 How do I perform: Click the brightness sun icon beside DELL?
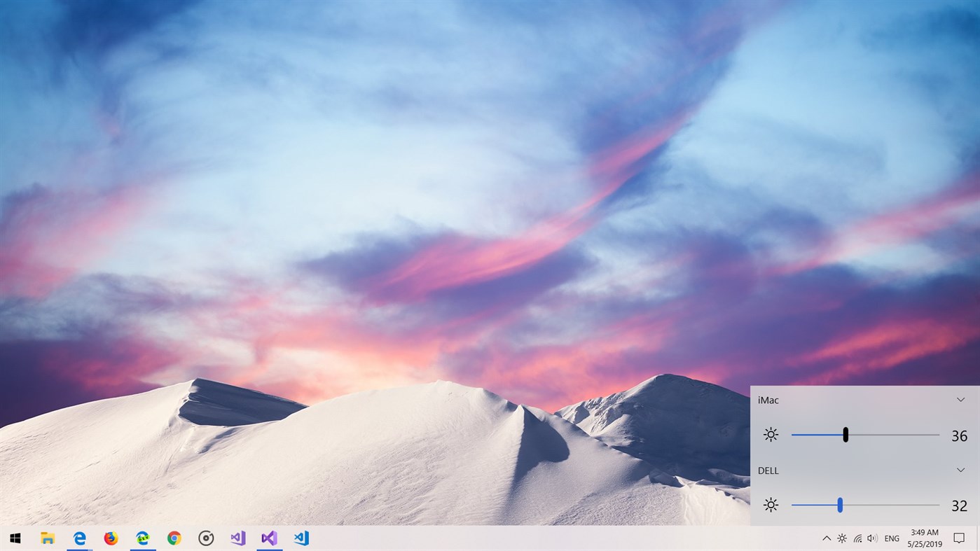pyautogui.click(x=771, y=505)
